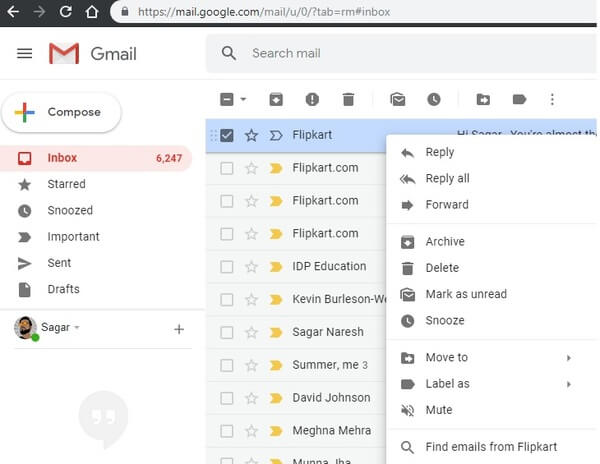
Task: Toggle importance marker on Meghna Mehra email
Action: 276,431
